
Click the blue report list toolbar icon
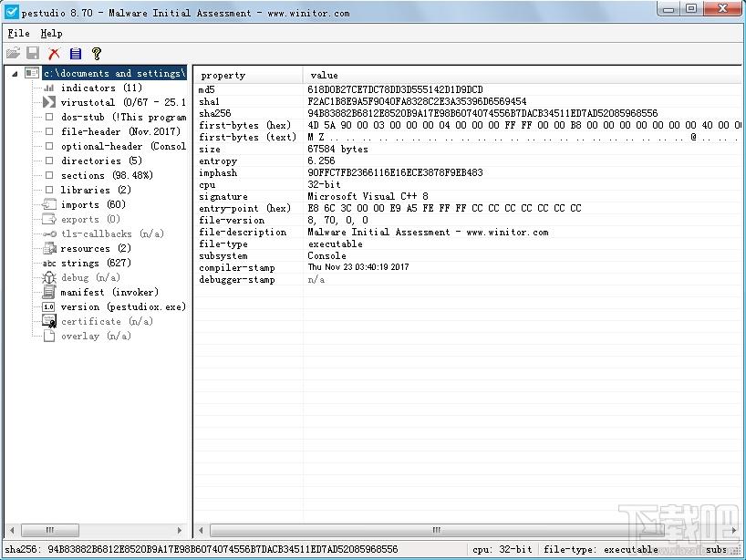pyautogui.click(x=75, y=54)
